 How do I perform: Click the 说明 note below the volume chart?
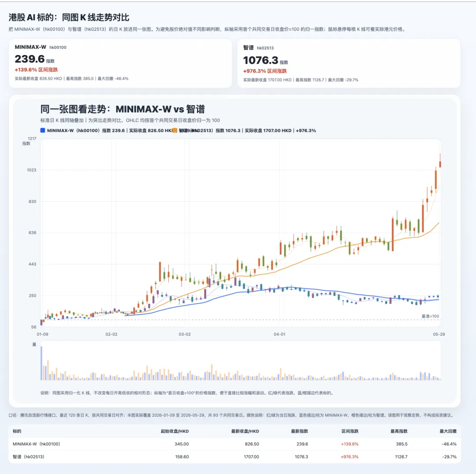click(x=187, y=393)
